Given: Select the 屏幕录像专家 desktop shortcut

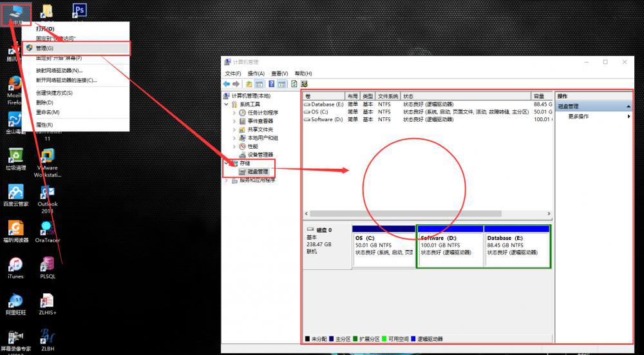Looking at the screenshot, I should click(x=15, y=342).
